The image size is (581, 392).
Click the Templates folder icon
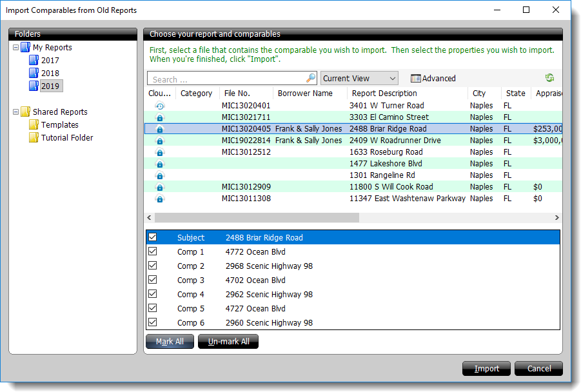pos(34,125)
